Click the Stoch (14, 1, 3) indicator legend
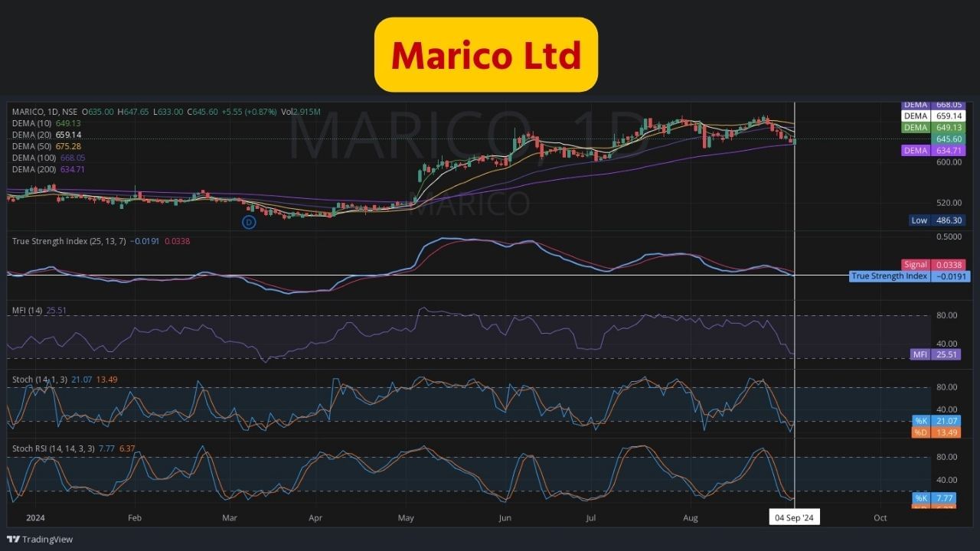This screenshot has width=980, height=551. [x=64, y=380]
